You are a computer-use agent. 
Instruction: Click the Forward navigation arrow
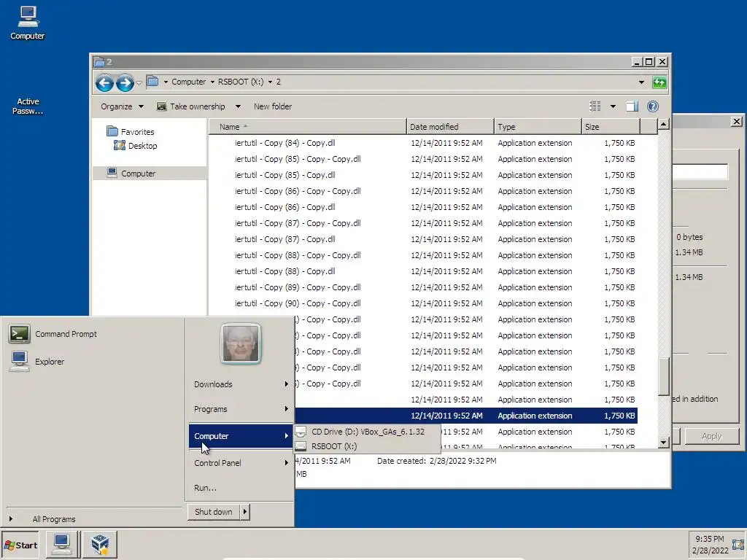click(125, 83)
